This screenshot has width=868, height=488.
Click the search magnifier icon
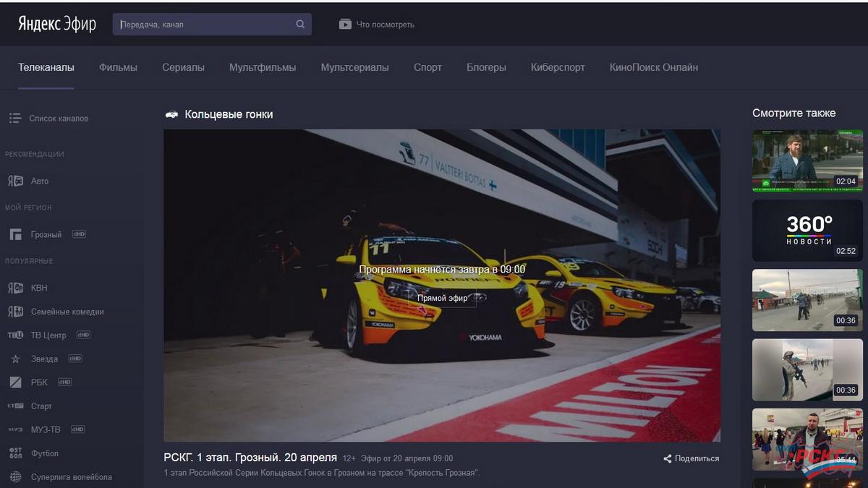(x=300, y=25)
